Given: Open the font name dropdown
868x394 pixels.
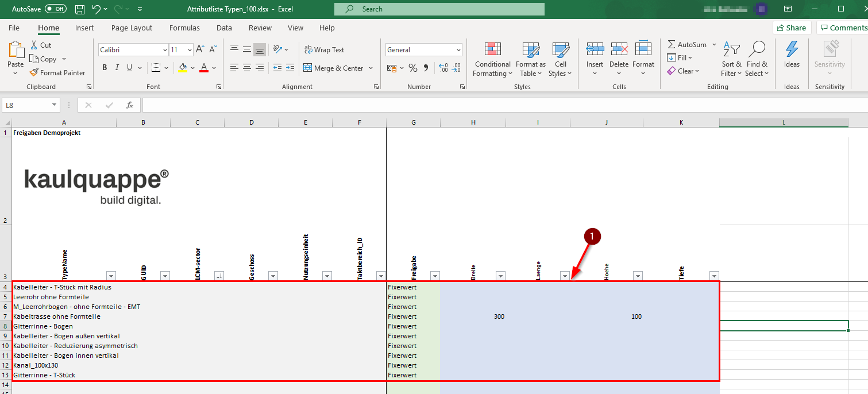Looking at the screenshot, I should coord(165,50).
